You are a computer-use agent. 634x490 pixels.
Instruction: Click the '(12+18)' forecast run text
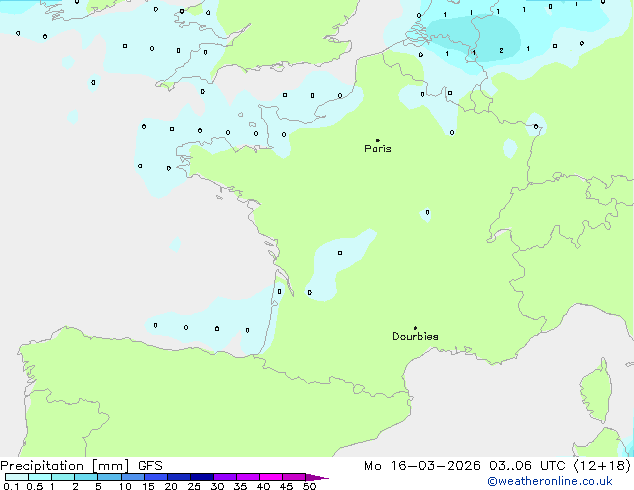[602, 466]
